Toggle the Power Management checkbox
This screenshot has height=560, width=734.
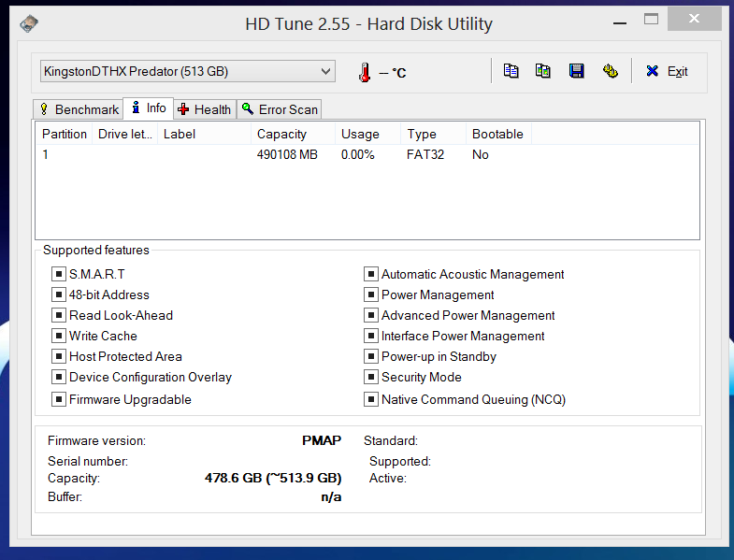coord(371,295)
